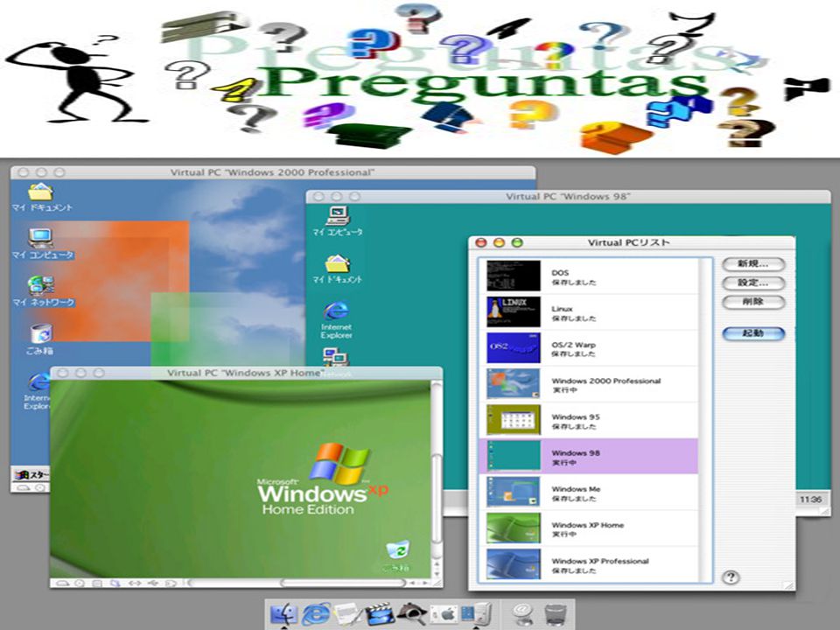Viewport: 840px width, 630px height.
Task: Click USB status icon in XP Home window
Action: (153, 583)
